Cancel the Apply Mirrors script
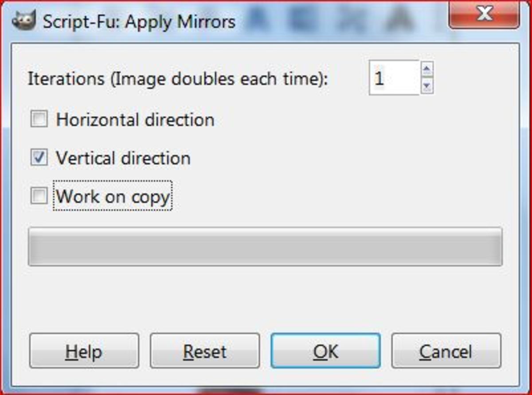Screen dimensions: 532x395 point(446,351)
